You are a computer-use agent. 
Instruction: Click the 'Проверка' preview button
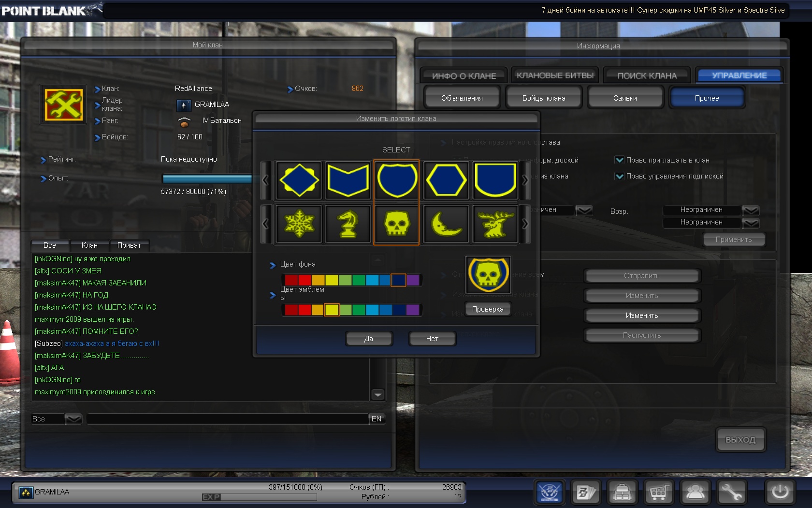click(488, 309)
